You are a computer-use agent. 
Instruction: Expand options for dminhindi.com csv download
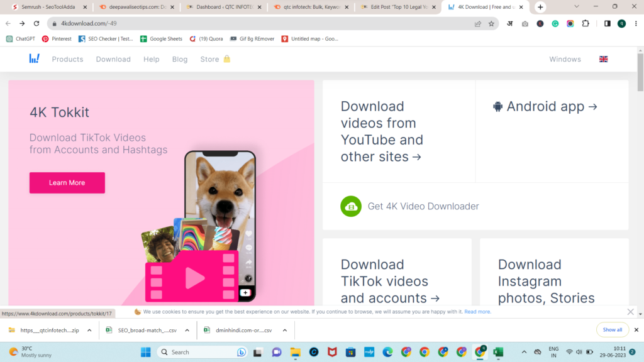pyautogui.click(x=285, y=330)
